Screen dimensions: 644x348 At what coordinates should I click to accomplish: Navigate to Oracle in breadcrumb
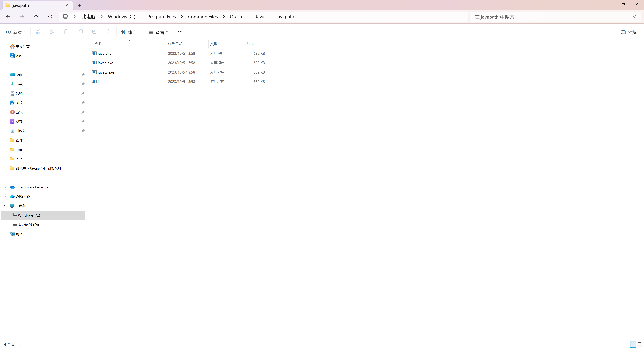[236, 16]
